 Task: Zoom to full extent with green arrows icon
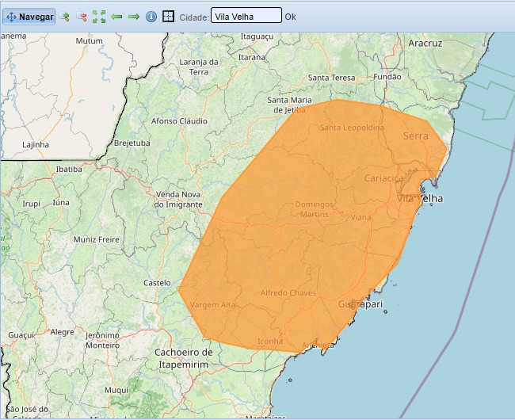pyautogui.click(x=99, y=16)
